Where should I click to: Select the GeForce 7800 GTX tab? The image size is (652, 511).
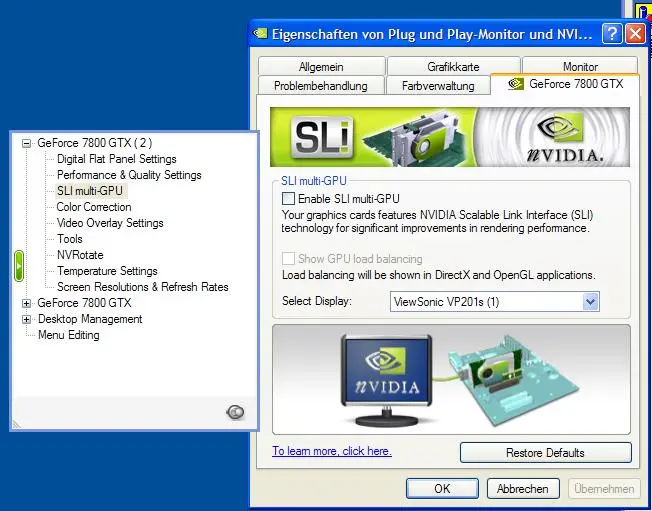(565, 84)
